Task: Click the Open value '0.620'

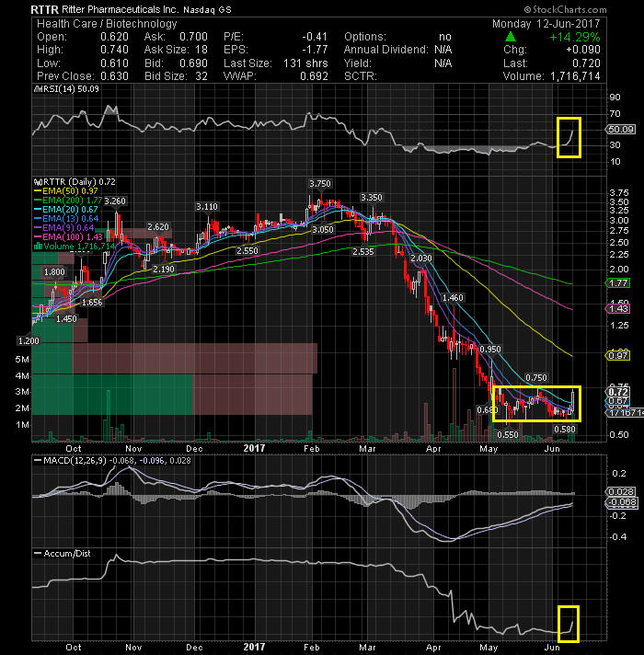Action: [114, 37]
